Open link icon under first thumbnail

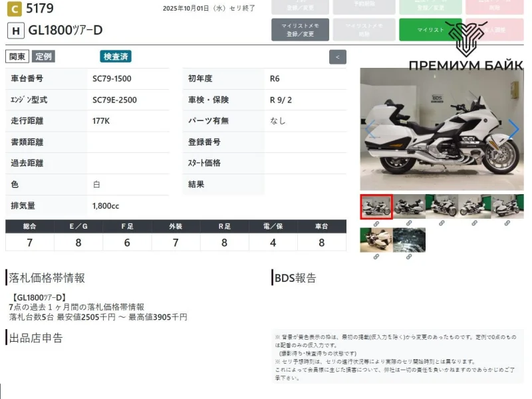376,224
